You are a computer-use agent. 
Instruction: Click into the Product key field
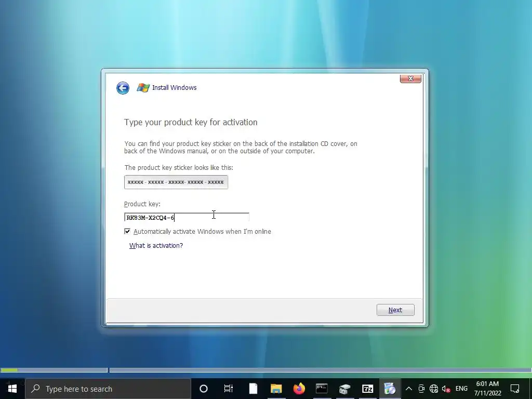click(187, 218)
